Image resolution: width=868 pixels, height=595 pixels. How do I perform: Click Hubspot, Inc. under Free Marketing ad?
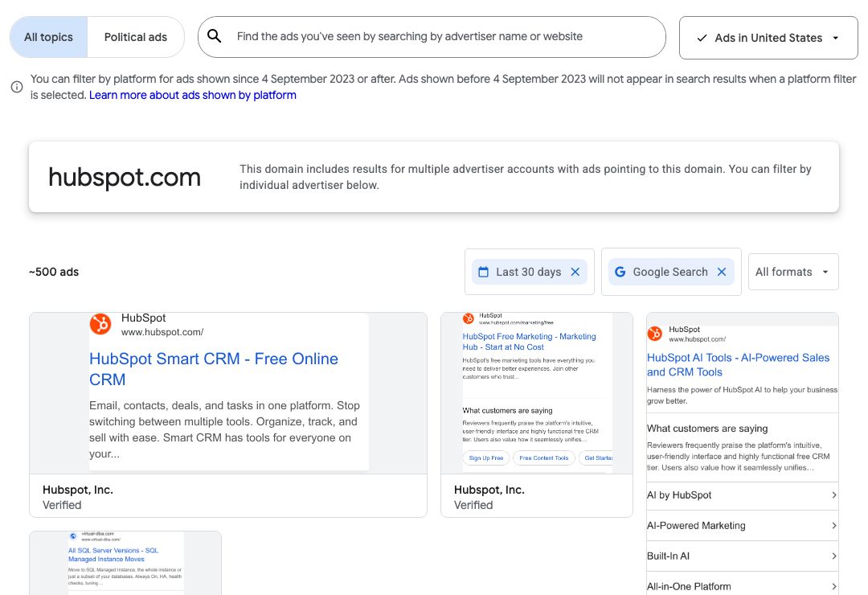489,490
